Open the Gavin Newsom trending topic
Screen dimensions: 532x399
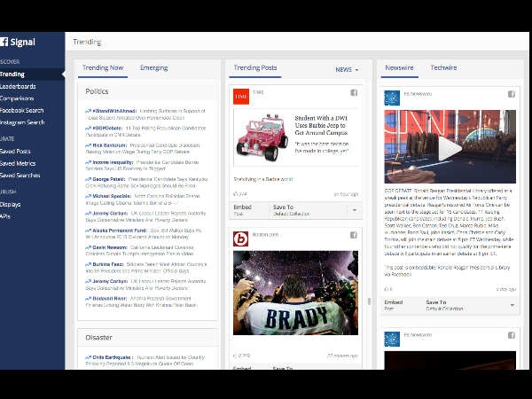tap(110, 247)
